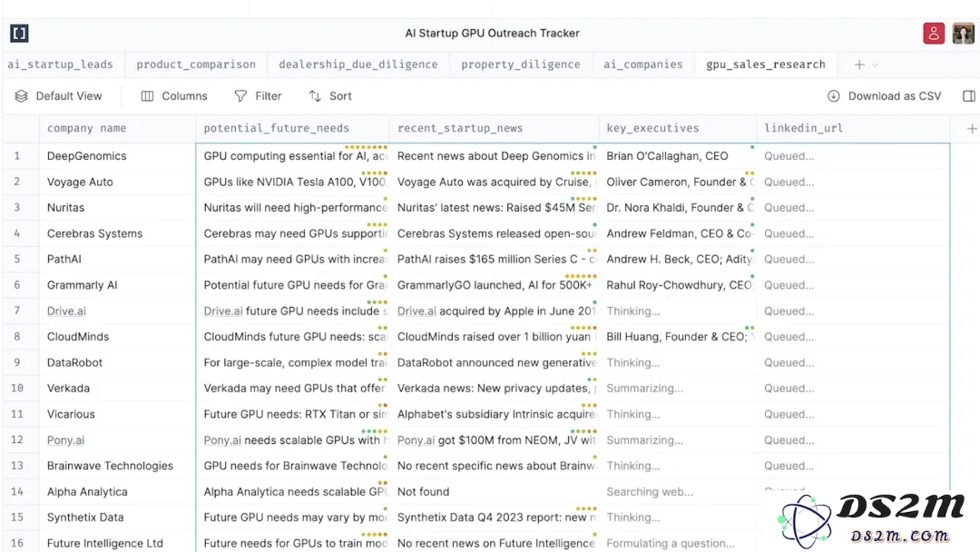This screenshot has width=980, height=552.
Task: Open the Columns settings
Action: point(174,95)
